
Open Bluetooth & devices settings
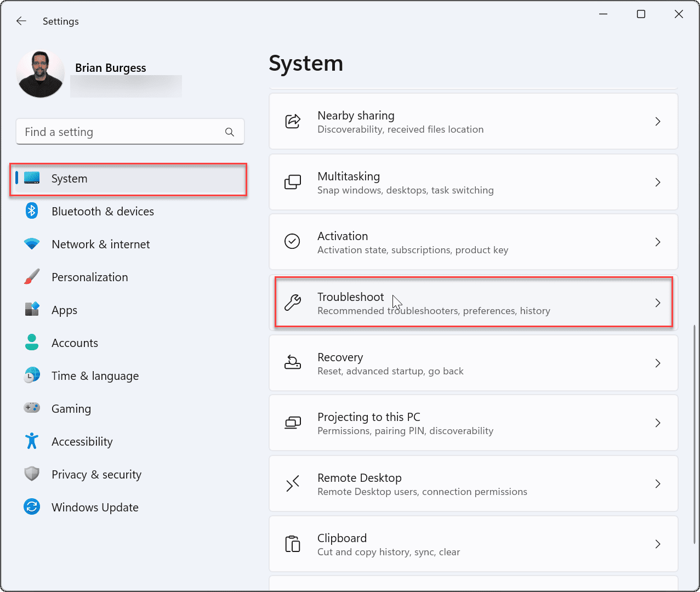103,212
